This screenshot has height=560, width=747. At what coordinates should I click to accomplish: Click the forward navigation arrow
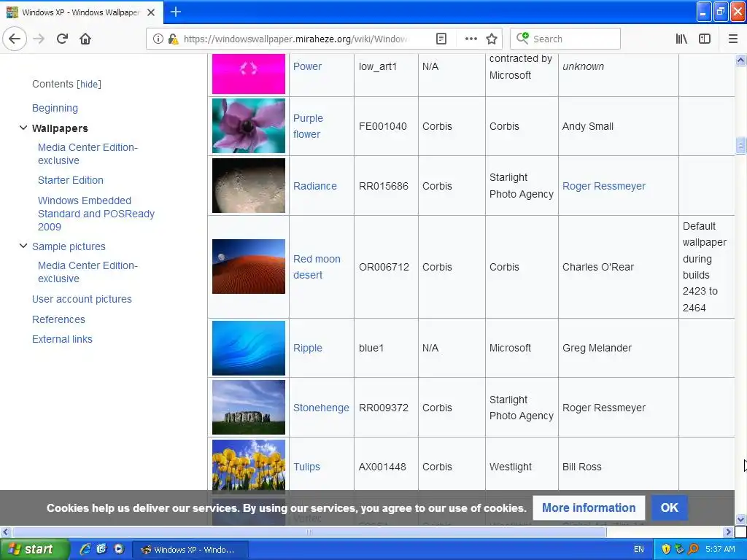[39, 39]
